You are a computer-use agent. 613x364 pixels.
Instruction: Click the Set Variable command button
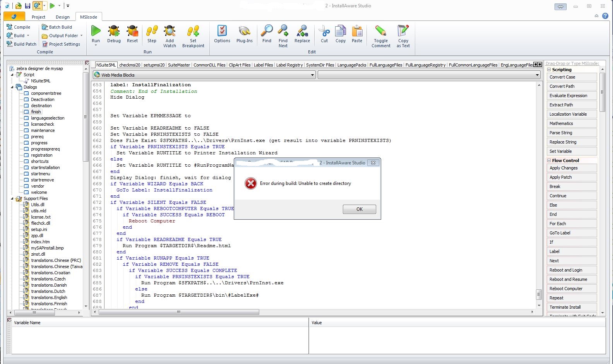(x=572, y=151)
